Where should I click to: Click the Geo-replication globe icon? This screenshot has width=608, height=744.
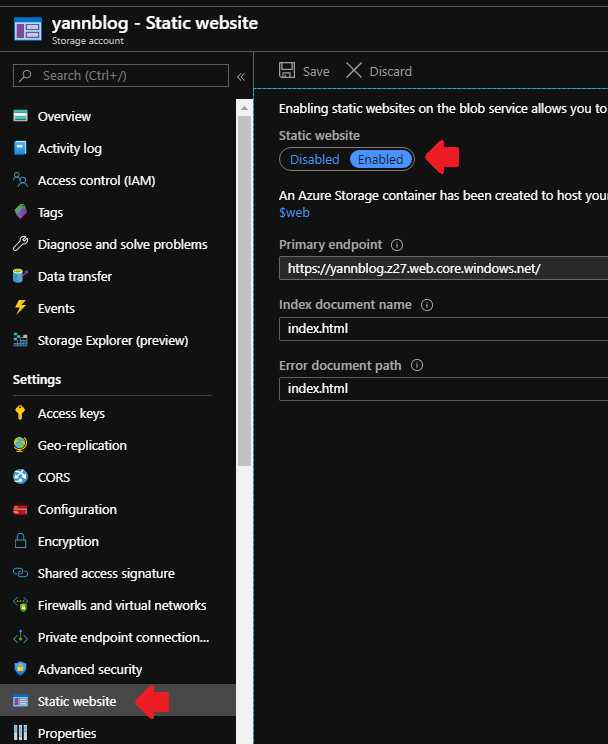(20, 445)
